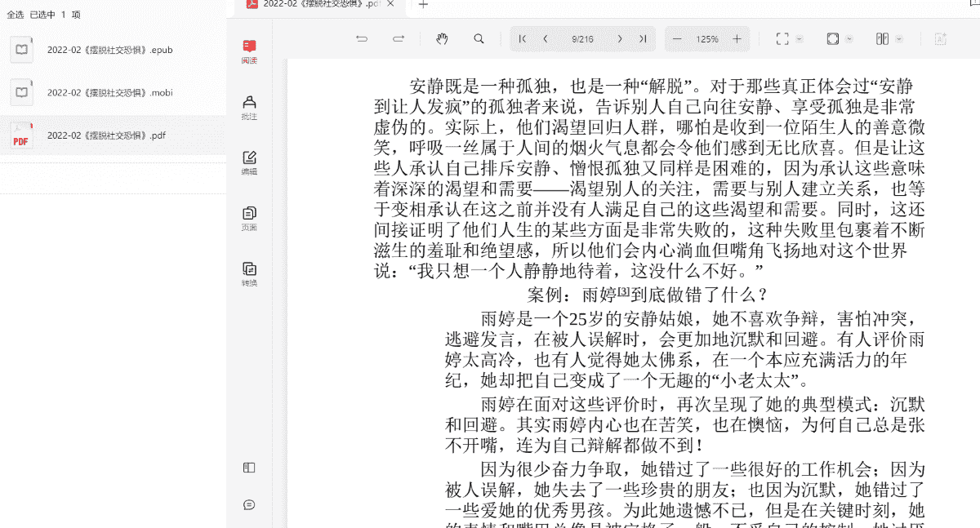Open the 编辑 edit panel
The image size is (980, 528).
249,162
